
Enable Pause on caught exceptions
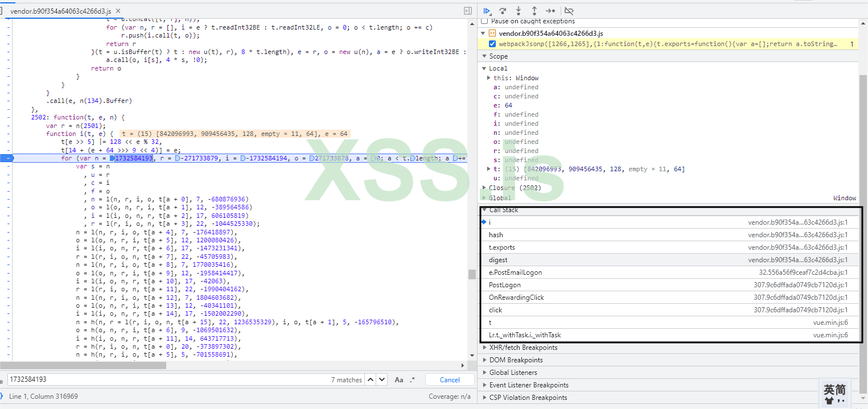(x=484, y=21)
